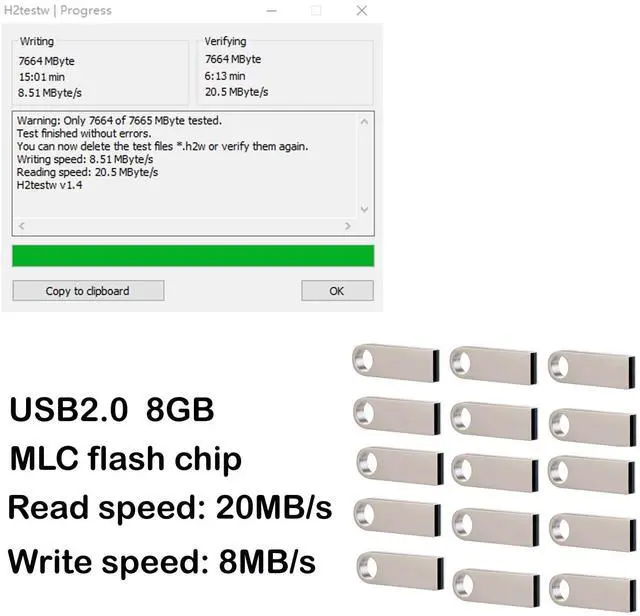Click Copy to clipboard button
The width and height of the screenshot is (640, 616).
pyautogui.click(x=88, y=291)
